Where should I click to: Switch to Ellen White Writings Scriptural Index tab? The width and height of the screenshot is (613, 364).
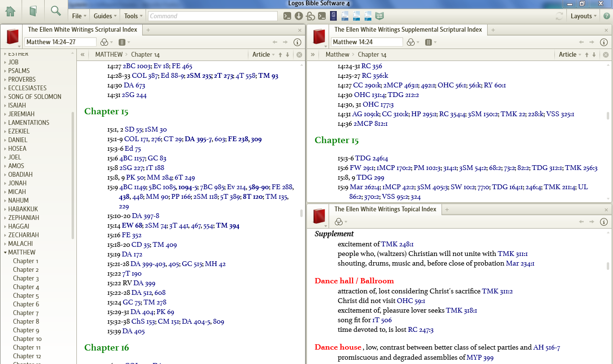coord(83,30)
